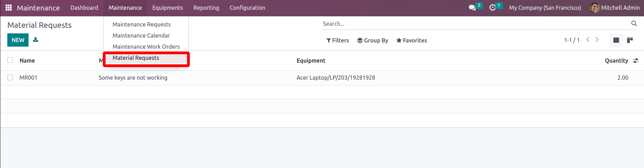
Task: Go to next page arrow
Action: click(597, 40)
